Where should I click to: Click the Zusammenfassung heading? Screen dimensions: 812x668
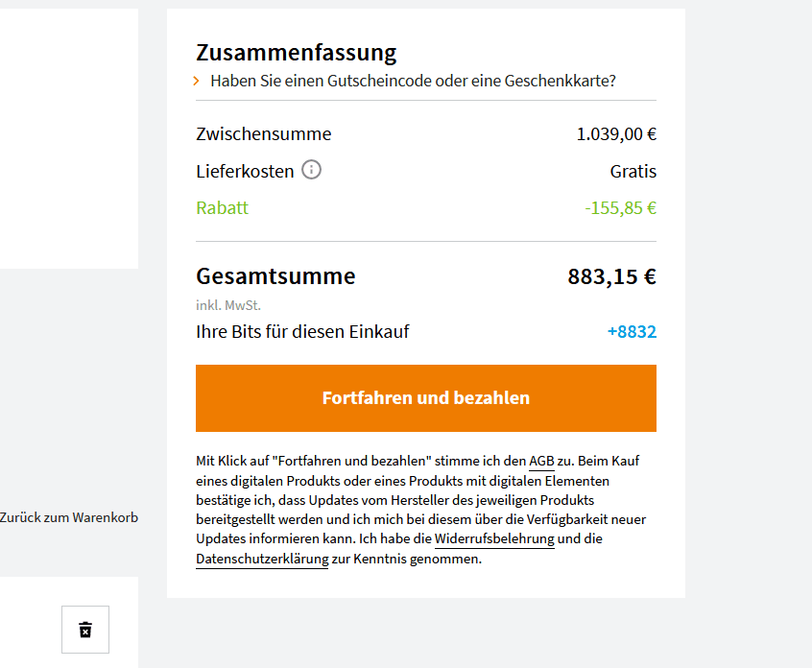point(296,52)
